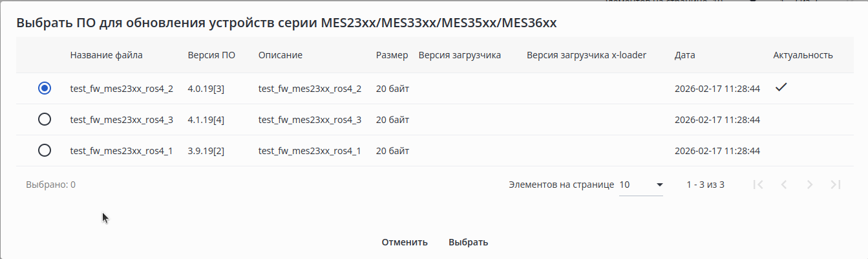This screenshot has width=868, height=259.
Task: Click the Размер column header
Action: pos(392,55)
